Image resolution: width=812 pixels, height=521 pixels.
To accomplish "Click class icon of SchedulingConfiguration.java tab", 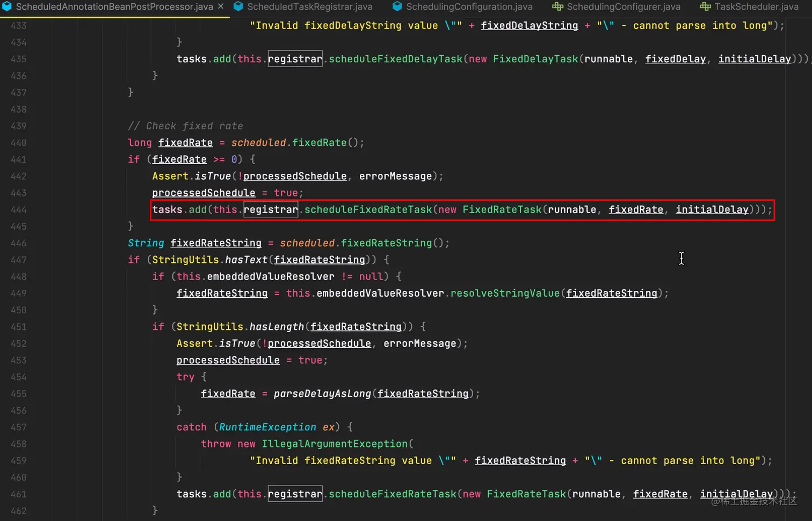I will (x=397, y=7).
